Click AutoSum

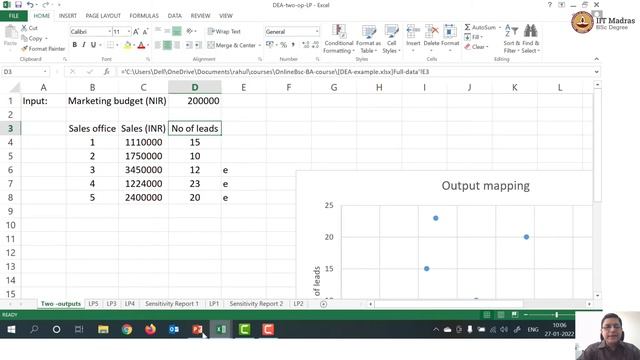pyautogui.click(x=480, y=27)
